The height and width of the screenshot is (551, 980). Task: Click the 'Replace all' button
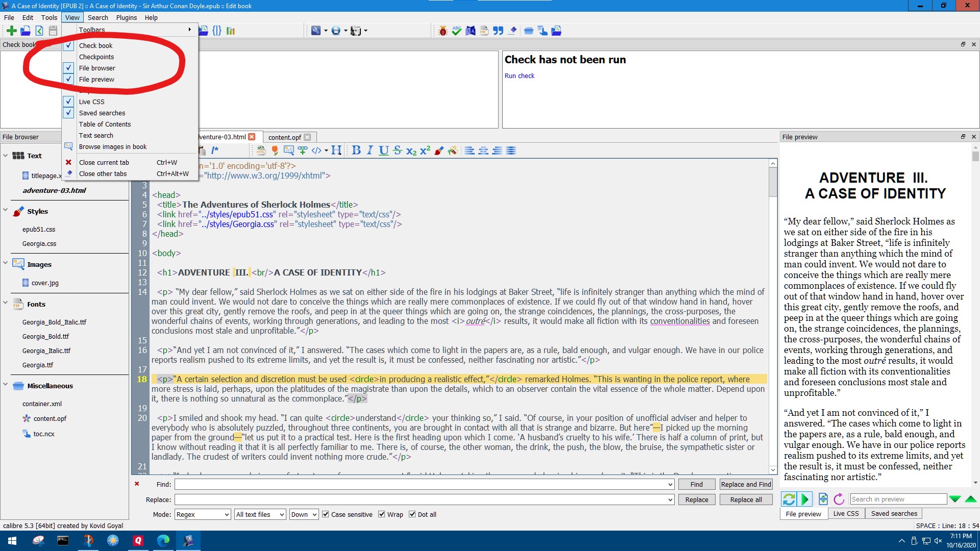pyautogui.click(x=745, y=499)
